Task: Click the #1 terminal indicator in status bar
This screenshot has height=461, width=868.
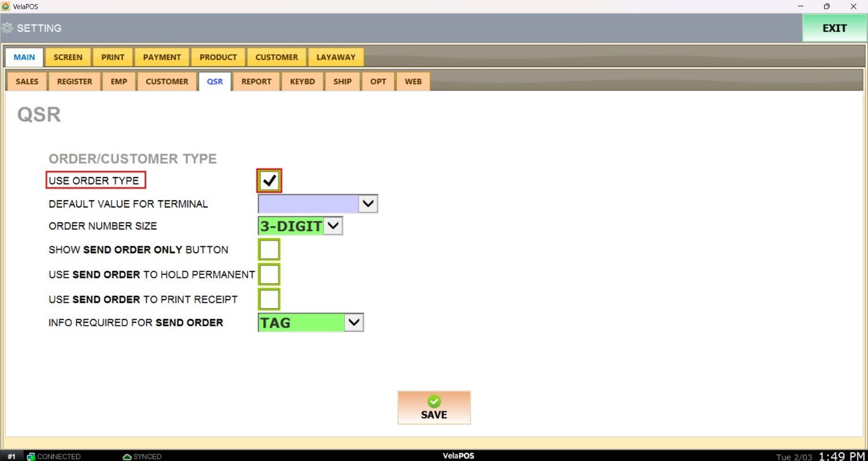Action: click(x=12, y=456)
